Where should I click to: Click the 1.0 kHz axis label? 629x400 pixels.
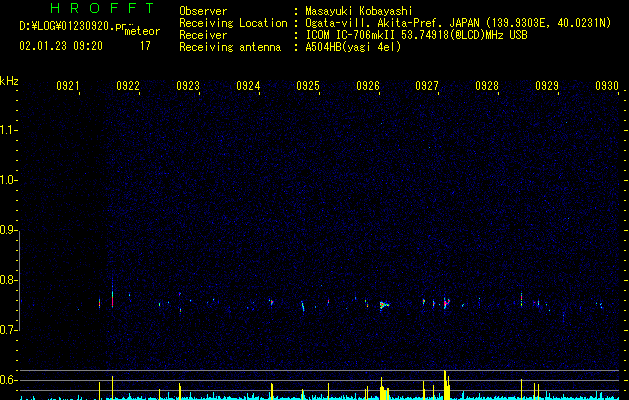8,180
